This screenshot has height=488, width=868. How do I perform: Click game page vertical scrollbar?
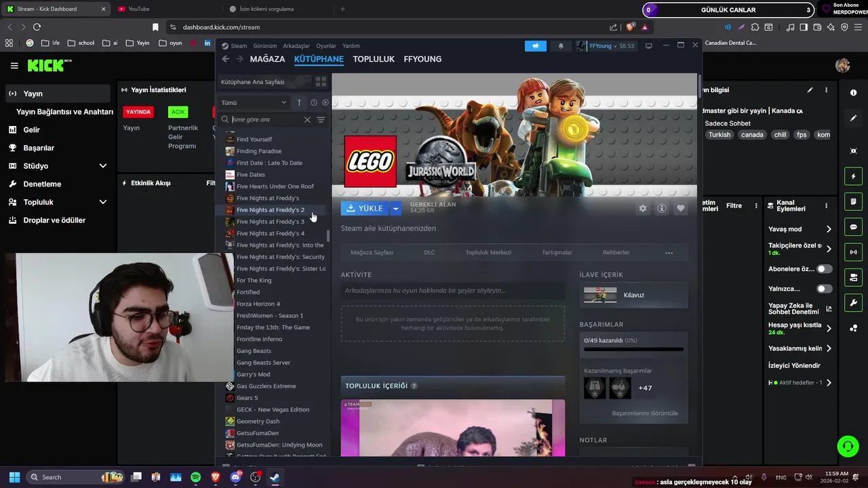tap(699, 88)
